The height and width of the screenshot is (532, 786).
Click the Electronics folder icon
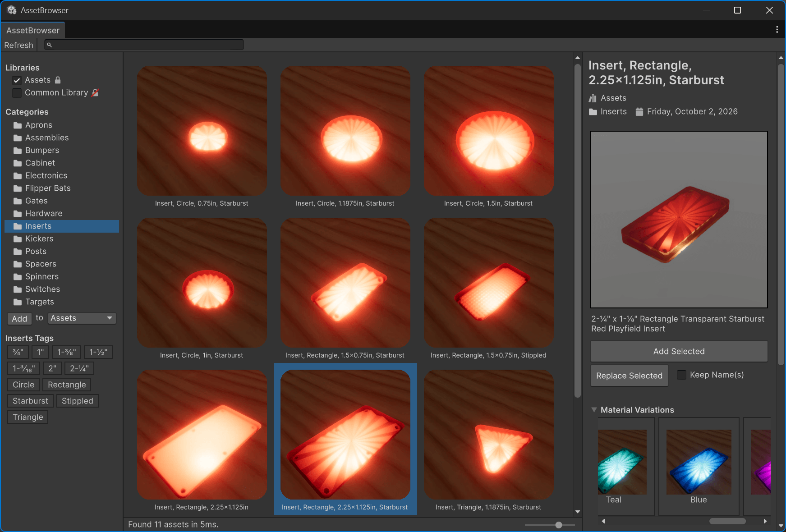[18, 175]
